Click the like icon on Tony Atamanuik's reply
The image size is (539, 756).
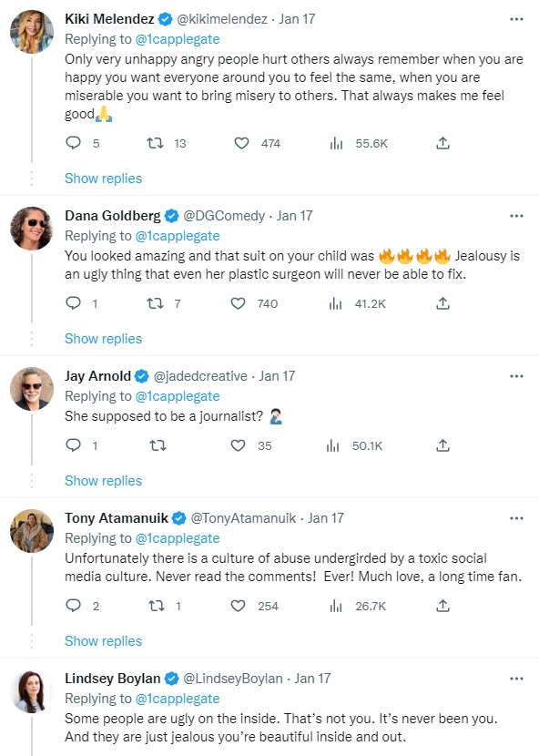(239, 606)
